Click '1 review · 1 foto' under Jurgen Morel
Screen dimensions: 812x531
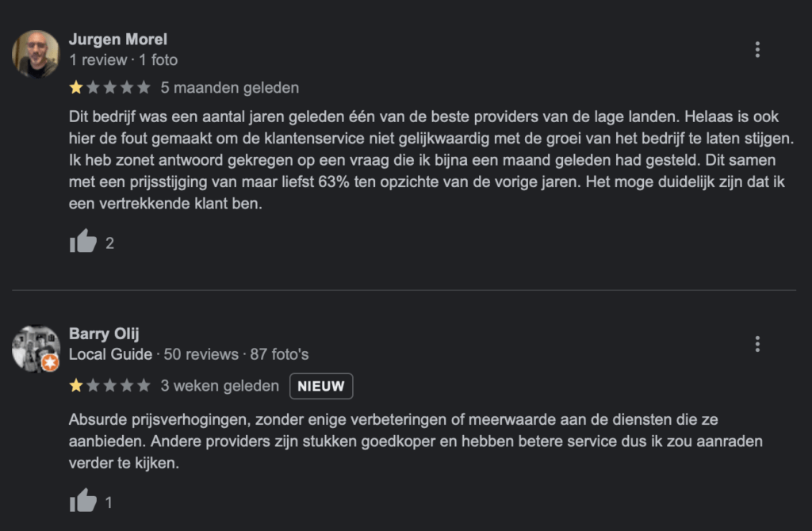click(x=123, y=60)
